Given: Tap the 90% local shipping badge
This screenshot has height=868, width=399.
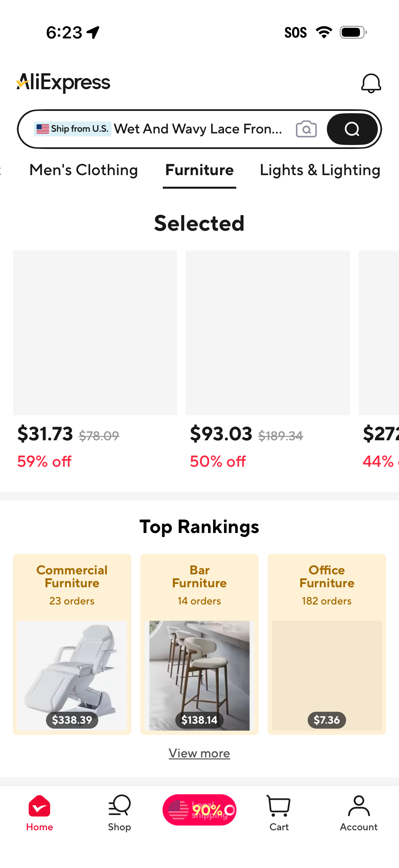Looking at the screenshot, I should 199,810.
